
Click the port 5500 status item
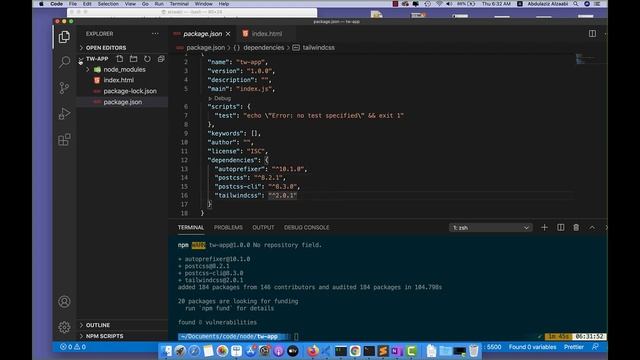[493, 347]
